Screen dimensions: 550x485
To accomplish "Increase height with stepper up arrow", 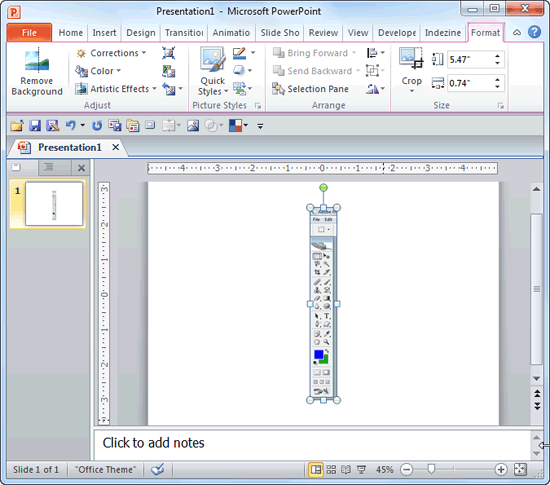I will click(497, 56).
